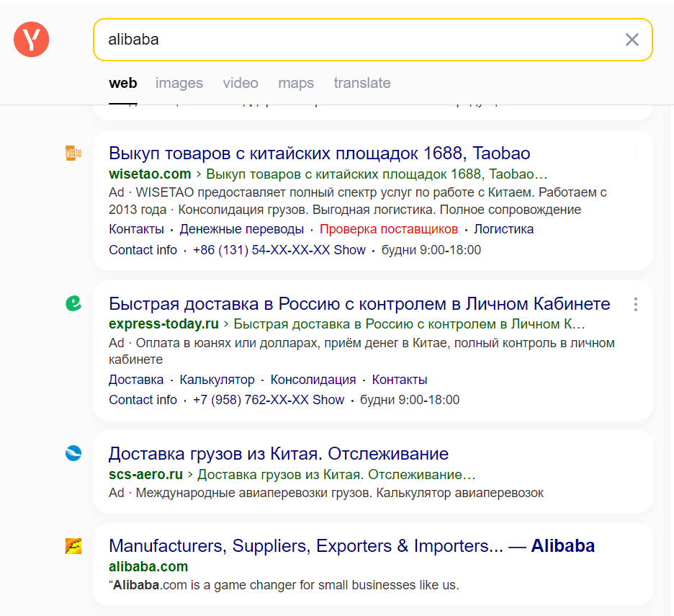674x616 pixels.
Task: Show the +86 (131) phone number
Action: (279, 249)
